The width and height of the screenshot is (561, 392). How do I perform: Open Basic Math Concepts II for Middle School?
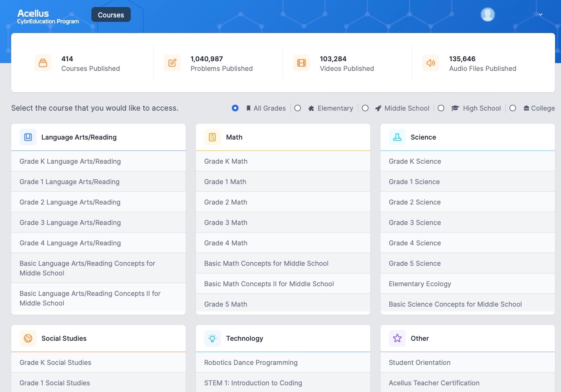283,284
